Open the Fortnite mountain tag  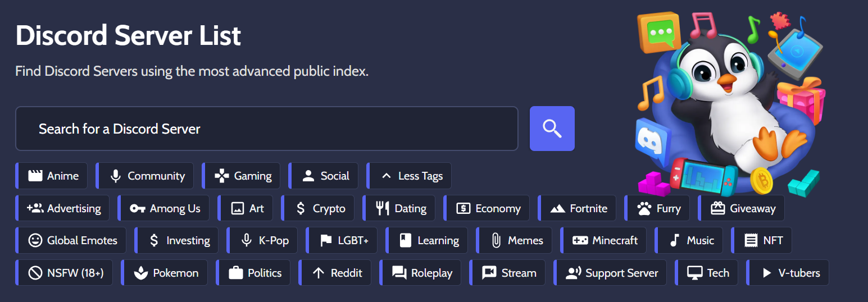coord(577,208)
